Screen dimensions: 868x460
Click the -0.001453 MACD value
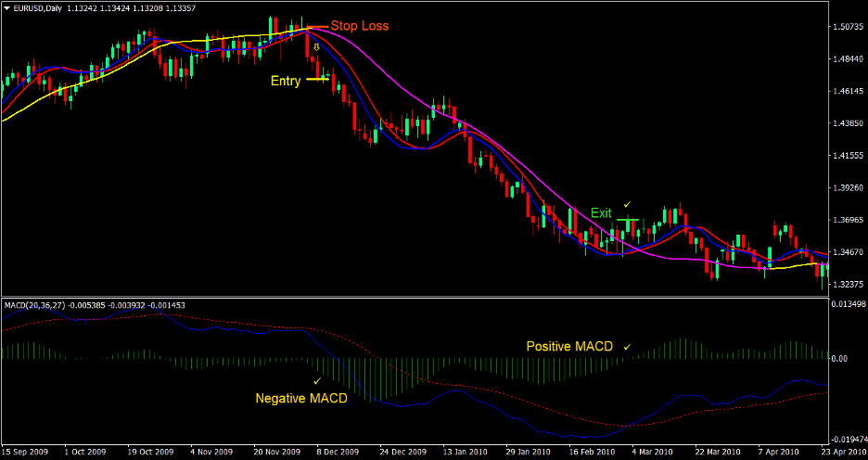click(x=166, y=304)
